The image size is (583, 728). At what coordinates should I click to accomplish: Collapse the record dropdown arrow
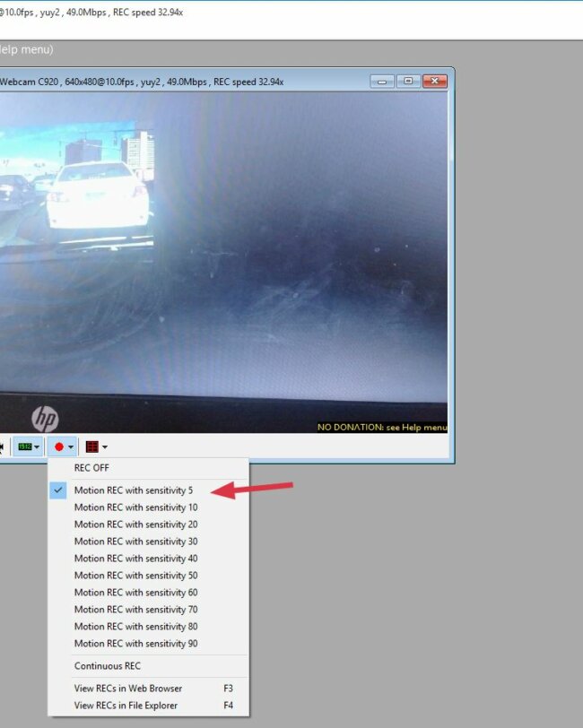[71, 447]
